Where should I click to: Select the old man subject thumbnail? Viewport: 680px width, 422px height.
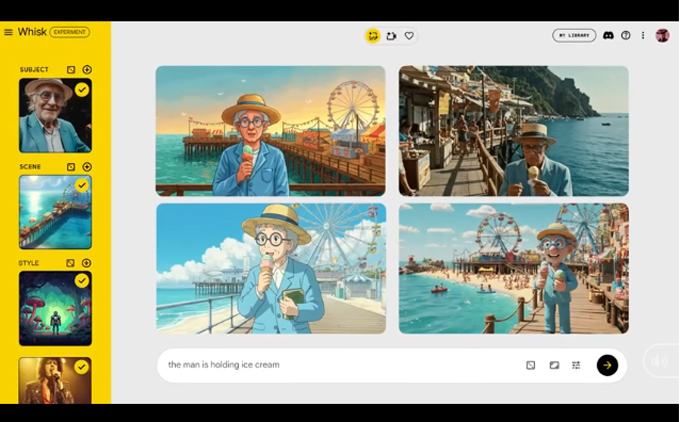[x=55, y=115]
